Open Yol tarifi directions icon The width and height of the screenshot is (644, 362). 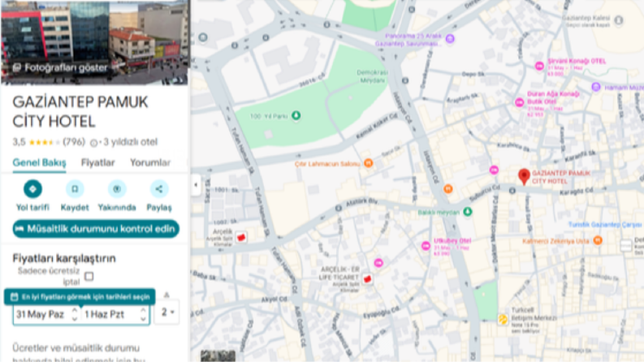pos(32,189)
